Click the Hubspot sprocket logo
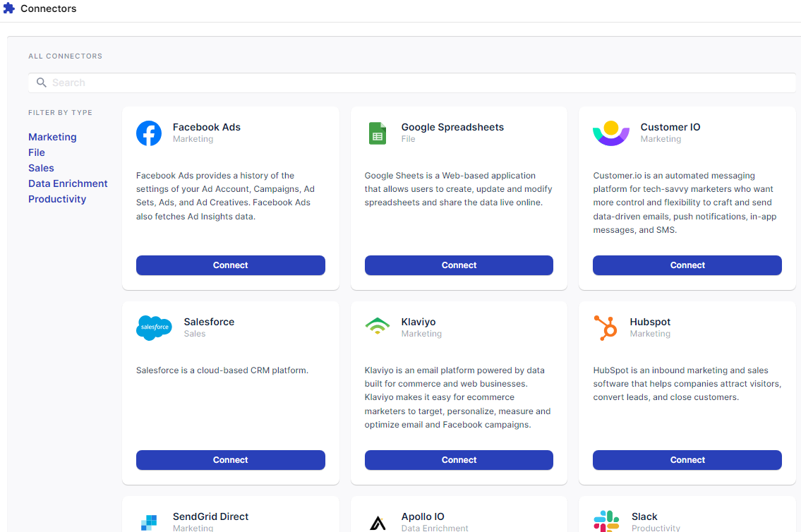The image size is (801, 532). coord(606,328)
